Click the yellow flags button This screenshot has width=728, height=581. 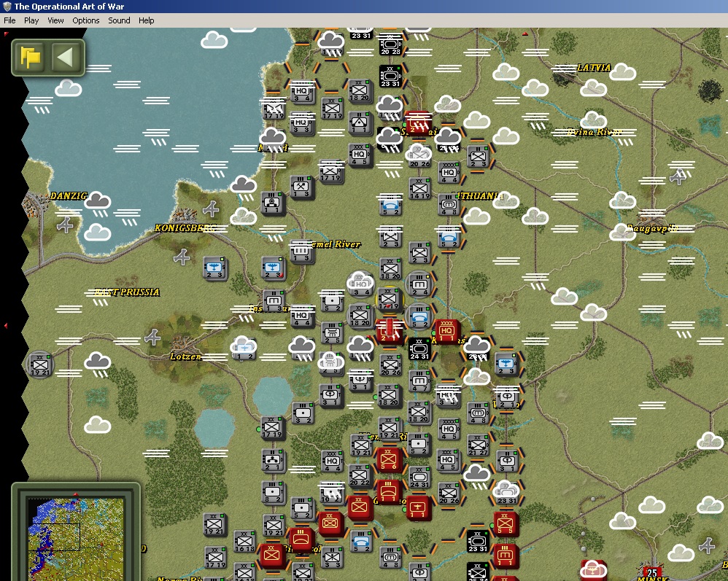point(31,58)
